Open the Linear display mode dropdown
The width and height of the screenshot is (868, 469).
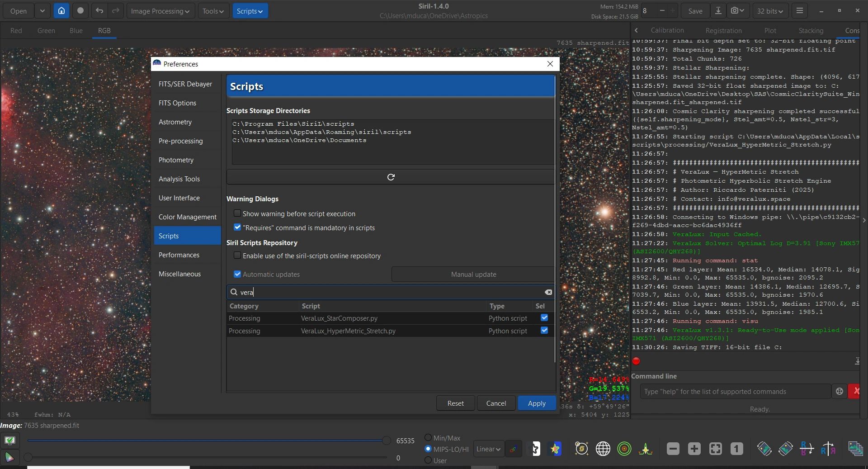[489, 449]
